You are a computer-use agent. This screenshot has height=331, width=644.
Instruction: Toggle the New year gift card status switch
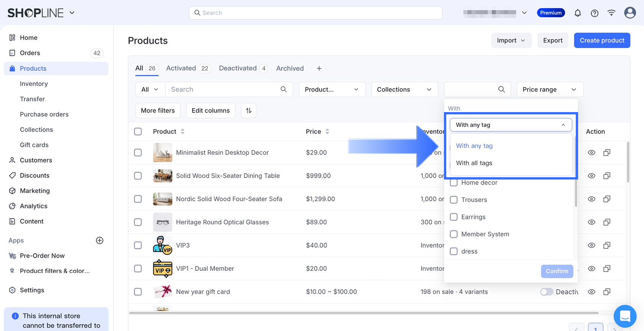(546, 292)
